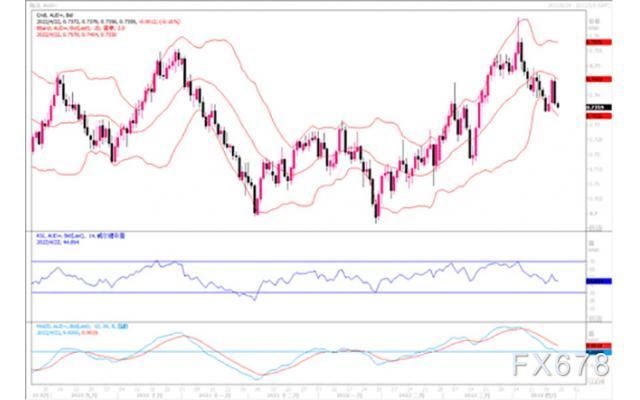Click the red Bollinger band values line

pyautogui.click(x=76, y=35)
